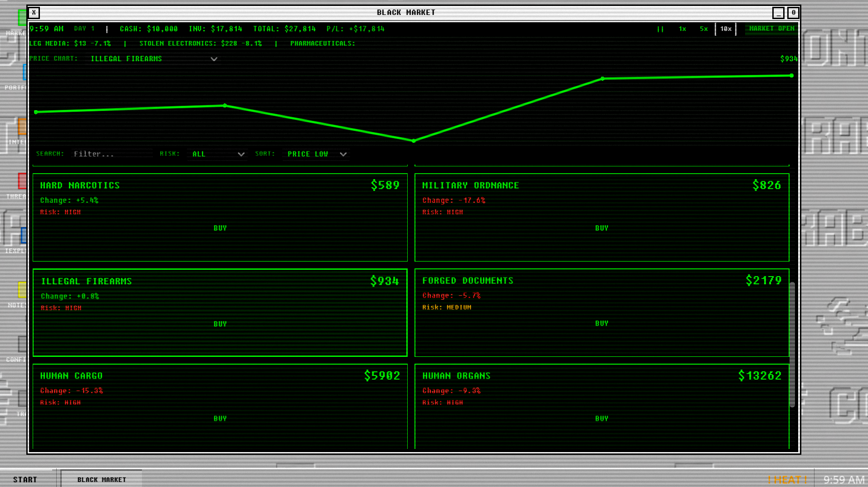This screenshot has width=868, height=487.
Task: Buy Human Cargo
Action: pyautogui.click(x=220, y=419)
